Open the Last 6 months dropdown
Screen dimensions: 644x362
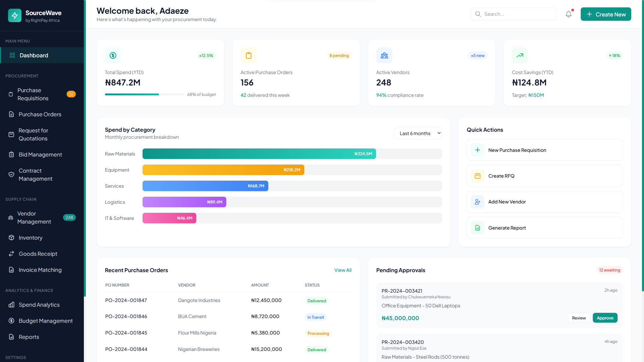tap(418, 133)
